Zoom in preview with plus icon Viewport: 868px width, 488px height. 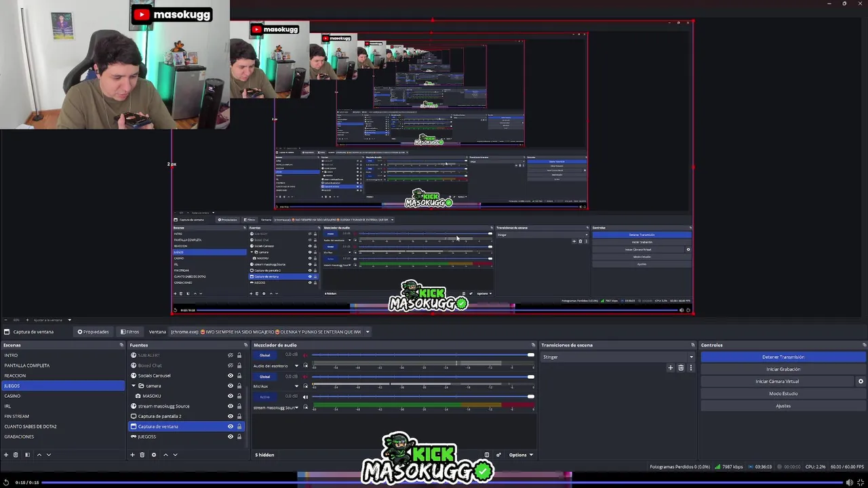coord(26,320)
